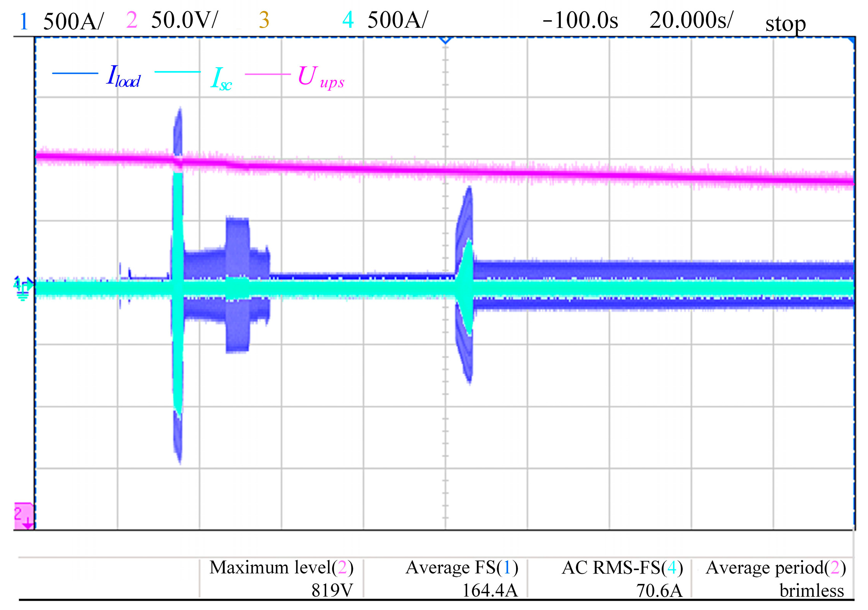Click the Iload legend label
The height and width of the screenshot is (610, 868).
pyautogui.click(x=123, y=76)
